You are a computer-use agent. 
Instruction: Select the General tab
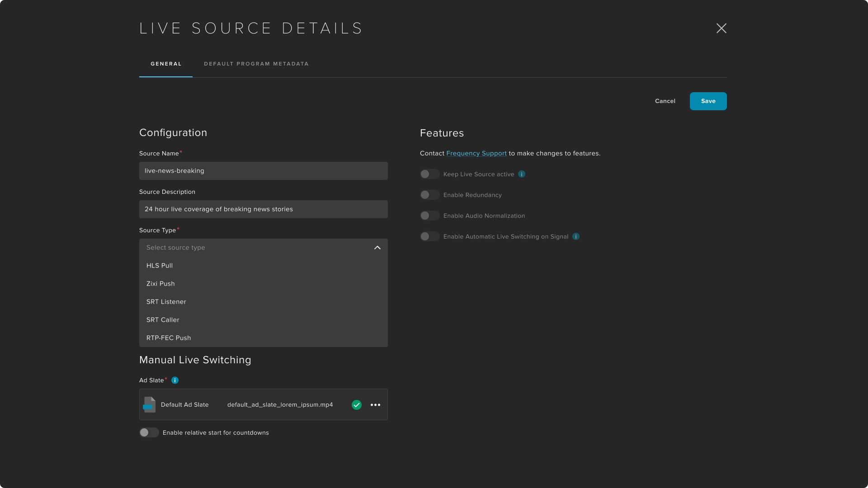coord(166,64)
